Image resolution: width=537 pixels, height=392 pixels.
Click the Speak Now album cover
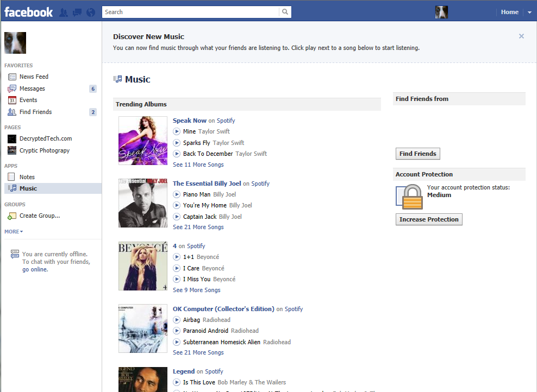(x=143, y=141)
